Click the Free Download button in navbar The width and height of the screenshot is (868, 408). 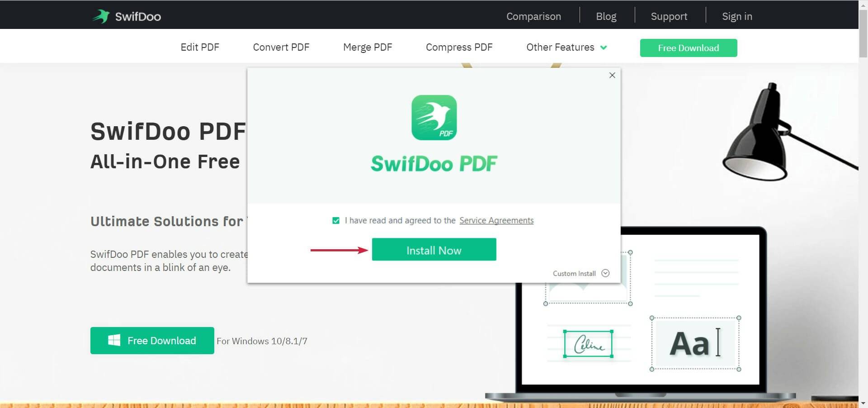[689, 48]
